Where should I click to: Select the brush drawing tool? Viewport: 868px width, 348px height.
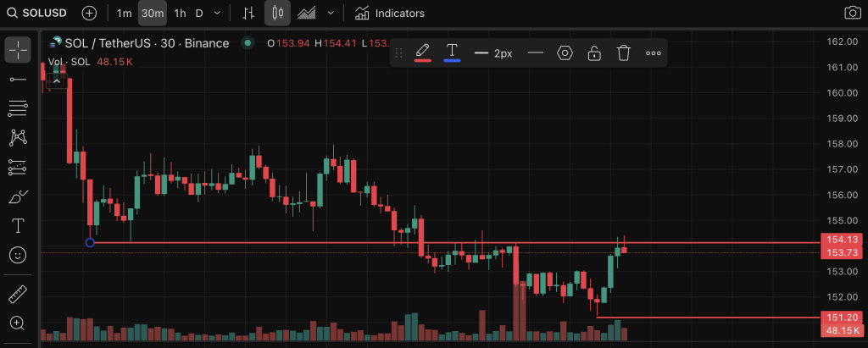pyautogui.click(x=18, y=196)
